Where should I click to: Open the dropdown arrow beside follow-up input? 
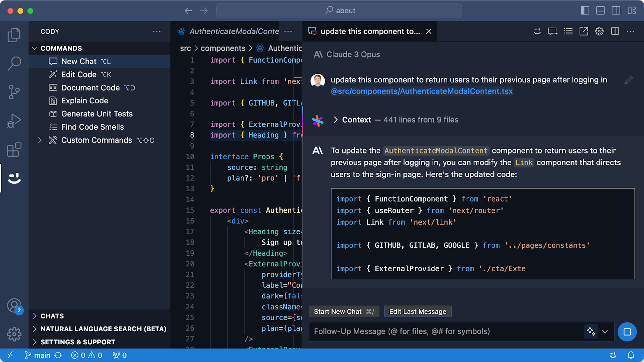pos(605,332)
